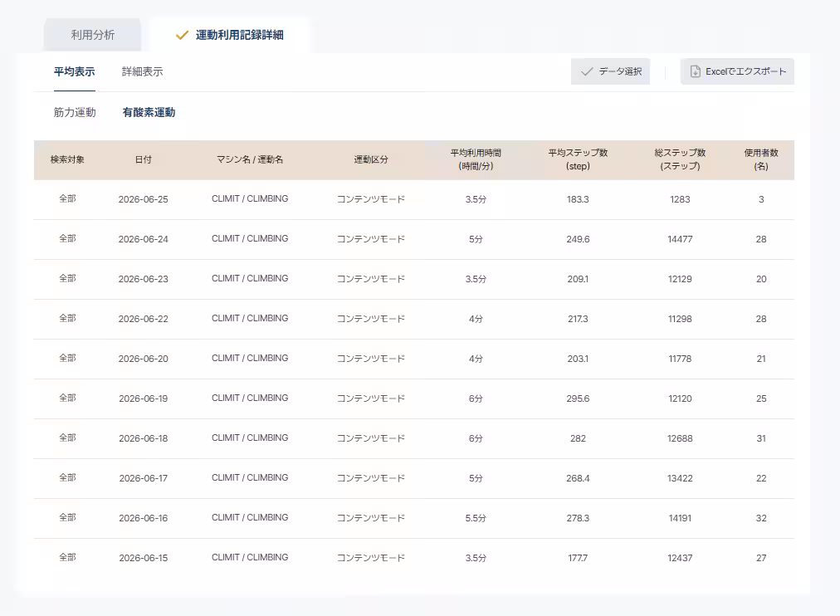The height and width of the screenshot is (616, 840).
Task: Switch to 詳細表示 view
Action: (143, 71)
